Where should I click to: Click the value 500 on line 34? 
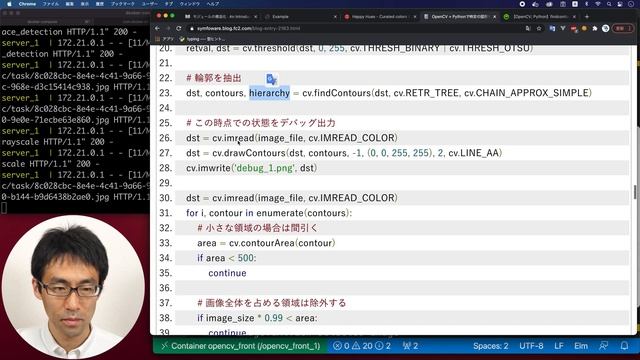coord(246,258)
